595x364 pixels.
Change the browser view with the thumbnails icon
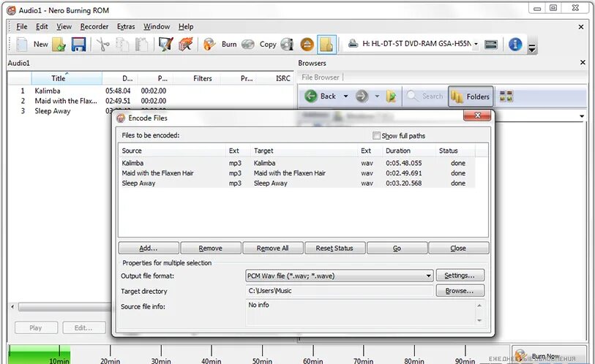pos(506,96)
